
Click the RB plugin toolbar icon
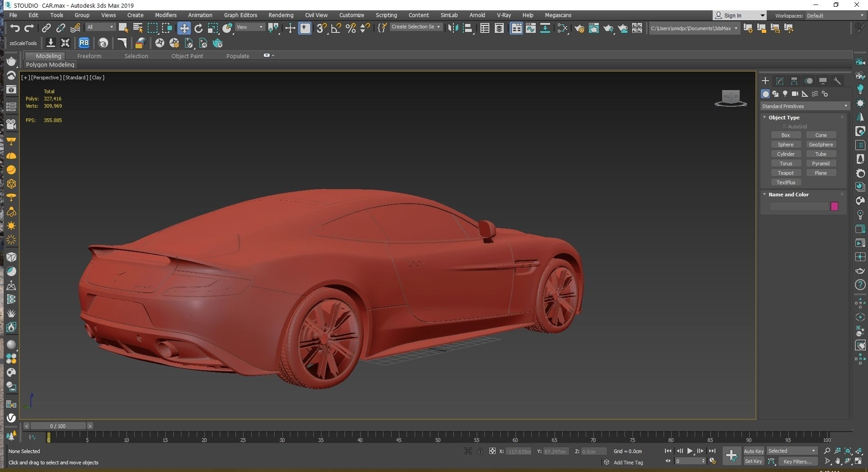[84, 43]
